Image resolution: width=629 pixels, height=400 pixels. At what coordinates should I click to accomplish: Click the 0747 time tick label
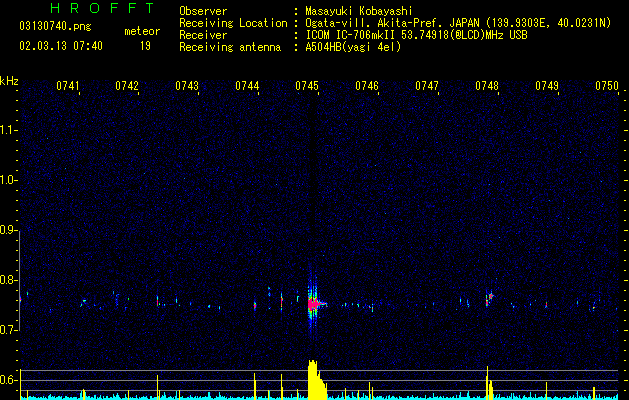[x=427, y=86]
